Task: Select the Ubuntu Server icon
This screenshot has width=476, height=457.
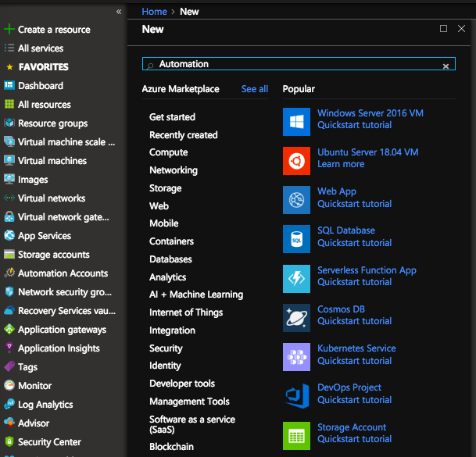Action: [296, 160]
